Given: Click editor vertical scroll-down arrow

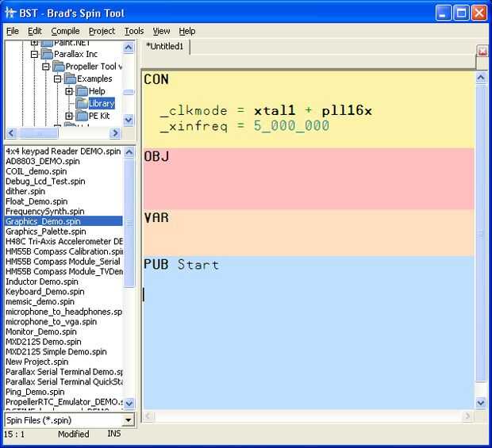Looking at the screenshot, I should tap(481, 403).
